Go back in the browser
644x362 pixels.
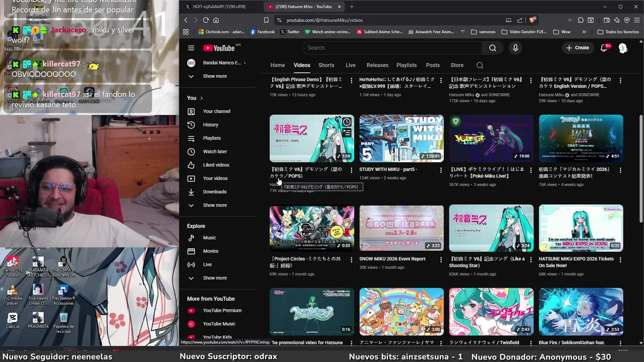tap(186, 20)
